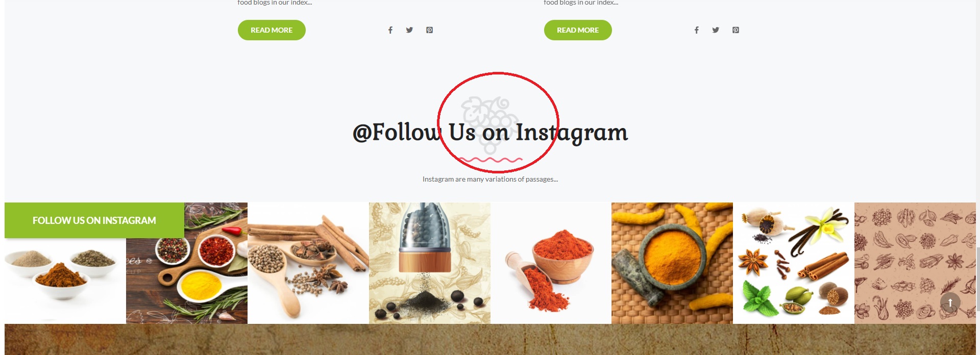Screen dimensions: 980x355
Task: Open the left READ MORE button
Action: click(272, 30)
